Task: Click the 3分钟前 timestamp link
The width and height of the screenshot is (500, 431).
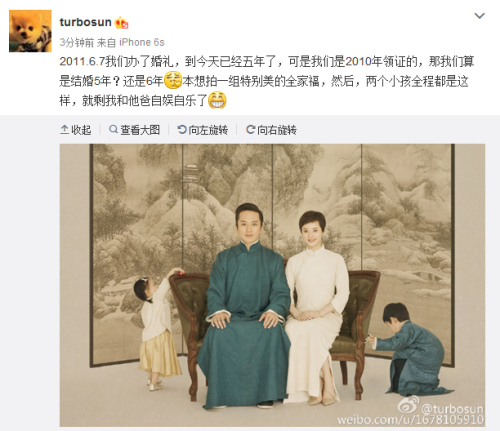Action: click(x=77, y=42)
